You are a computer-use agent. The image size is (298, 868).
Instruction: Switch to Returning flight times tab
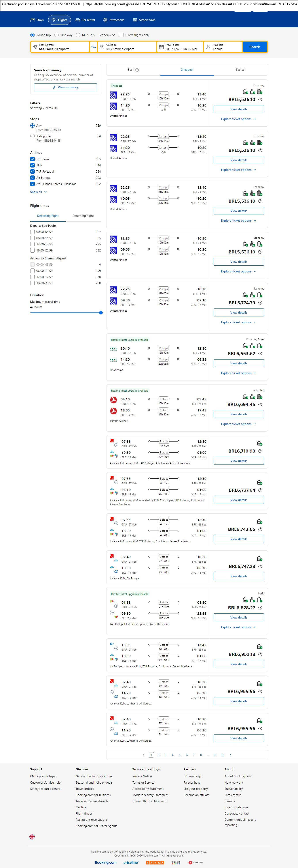click(83, 216)
